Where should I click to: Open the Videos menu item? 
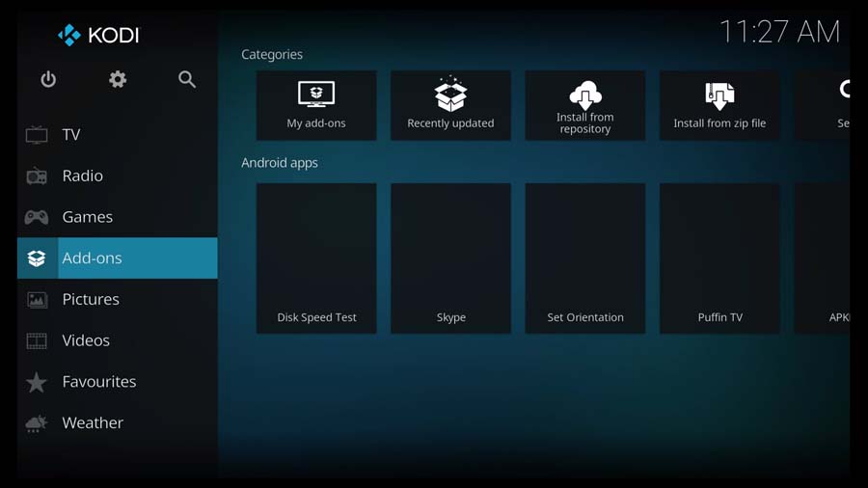click(x=118, y=340)
